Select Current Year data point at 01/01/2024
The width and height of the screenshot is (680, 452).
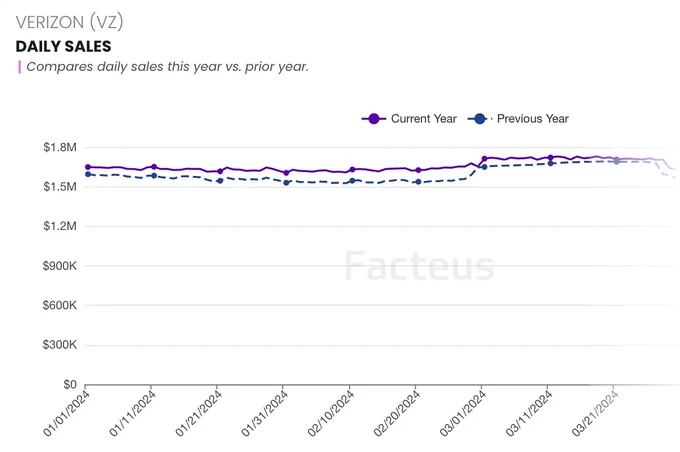(x=88, y=167)
